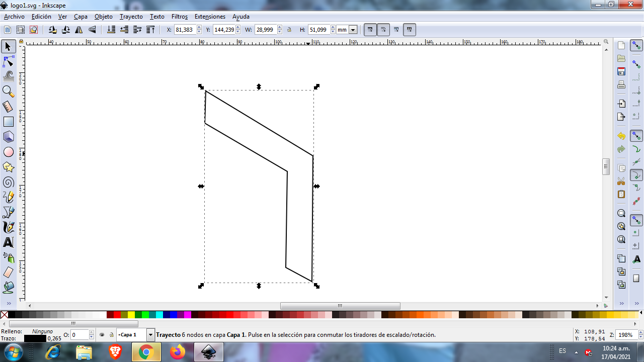644x362 pixels.
Task: Open the Edición menu
Action: [x=41, y=17]
